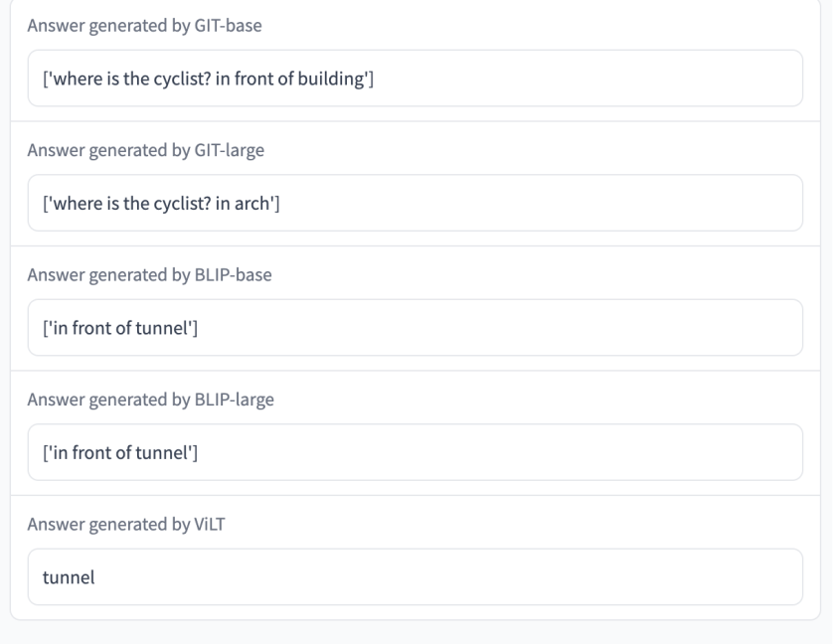
Task: Click the 'in front of building' answer text
Action: (296, 79)
